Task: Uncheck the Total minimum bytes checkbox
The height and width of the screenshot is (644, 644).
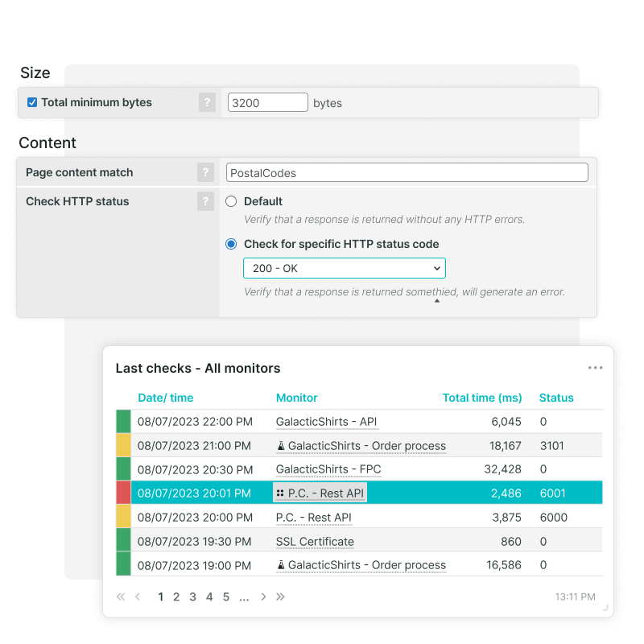Action: click(32, 102)
